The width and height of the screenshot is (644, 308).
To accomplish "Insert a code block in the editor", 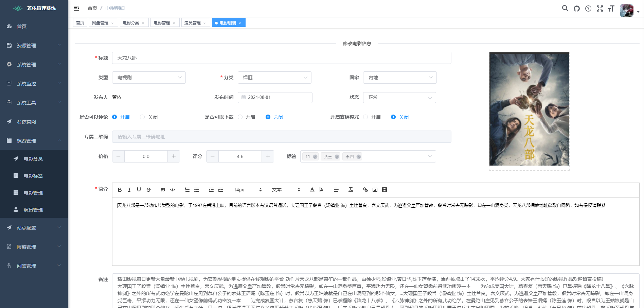I will click(172, 190).
